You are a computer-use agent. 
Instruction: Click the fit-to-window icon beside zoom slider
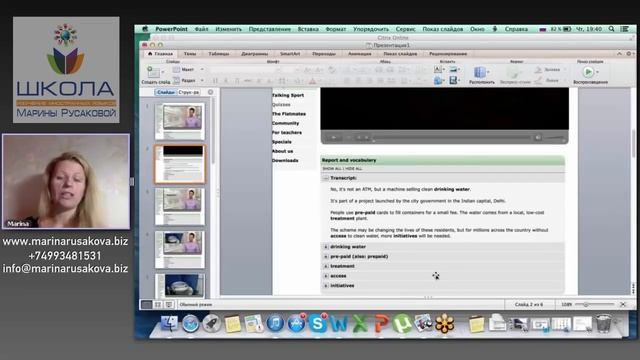coord(623,304)
